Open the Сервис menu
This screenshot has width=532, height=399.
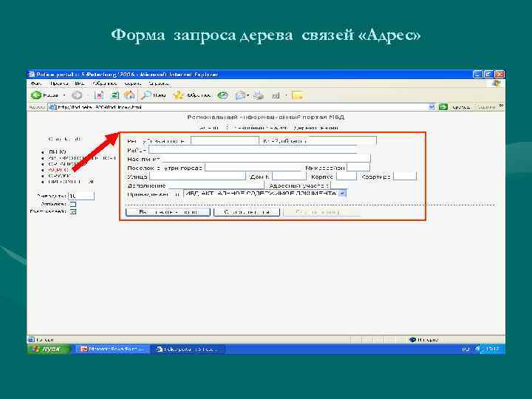133,83
